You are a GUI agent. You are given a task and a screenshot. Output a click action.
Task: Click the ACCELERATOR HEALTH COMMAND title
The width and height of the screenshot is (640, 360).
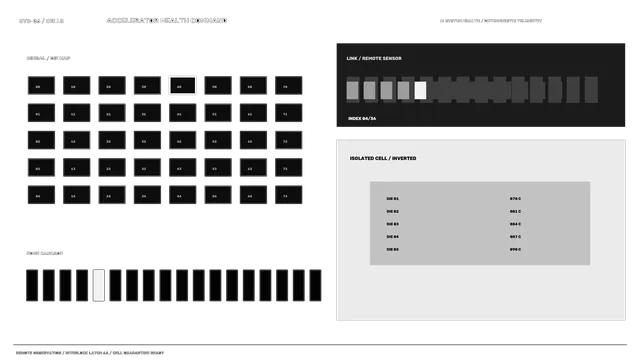(x=167, y=20)
